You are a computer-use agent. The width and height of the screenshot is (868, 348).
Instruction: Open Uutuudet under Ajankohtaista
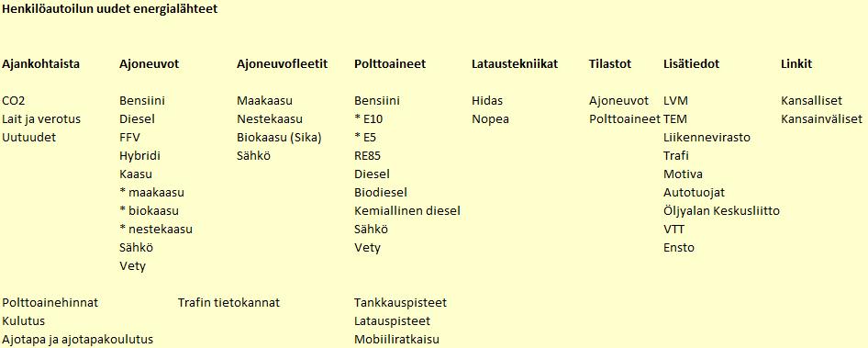point(29,138)
